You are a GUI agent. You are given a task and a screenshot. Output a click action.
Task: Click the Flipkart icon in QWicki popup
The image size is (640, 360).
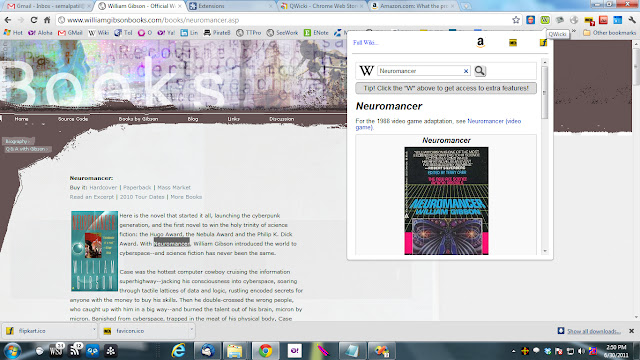(543, 42)
